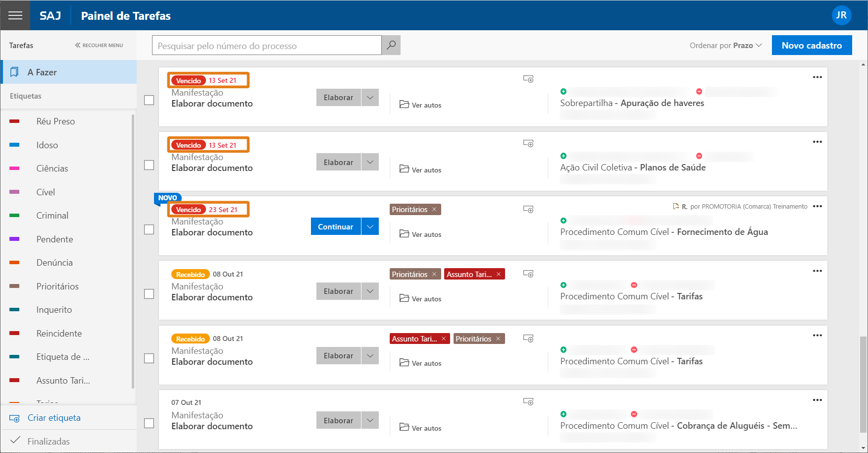
Task: Click the search magnifier icon
Action: click(x=391, y=45)
